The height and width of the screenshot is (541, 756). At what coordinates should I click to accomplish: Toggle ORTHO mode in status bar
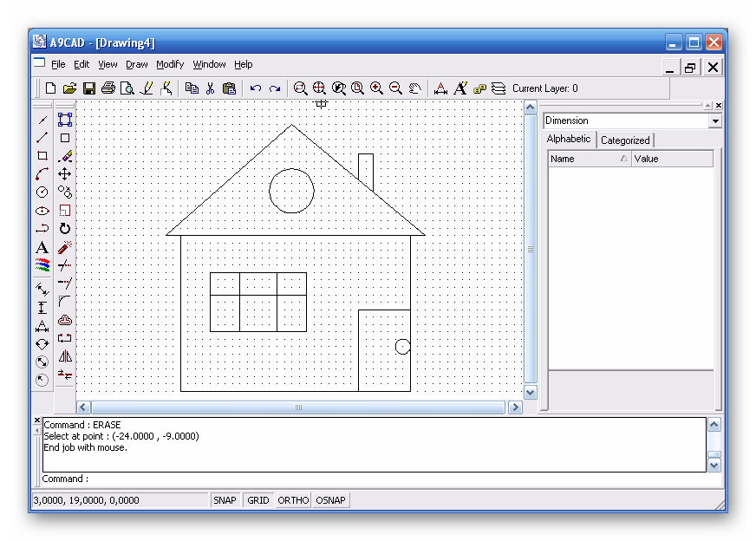coord(293,500)
